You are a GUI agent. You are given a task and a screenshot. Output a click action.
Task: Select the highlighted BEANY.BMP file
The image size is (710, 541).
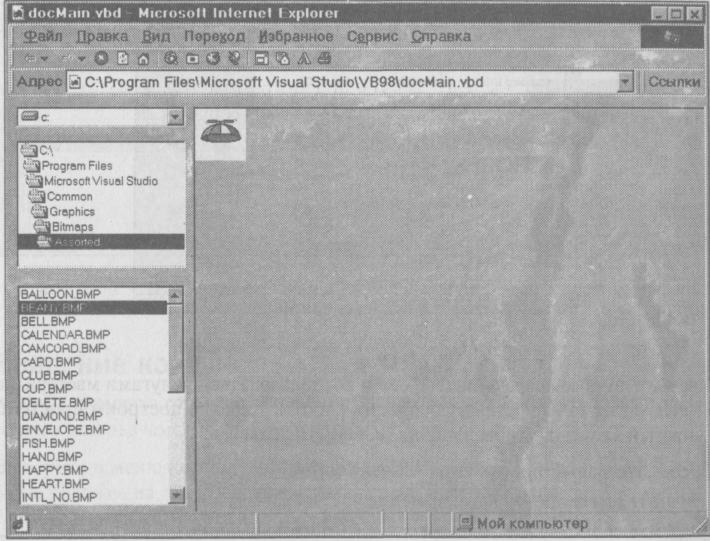pos(93,308)
